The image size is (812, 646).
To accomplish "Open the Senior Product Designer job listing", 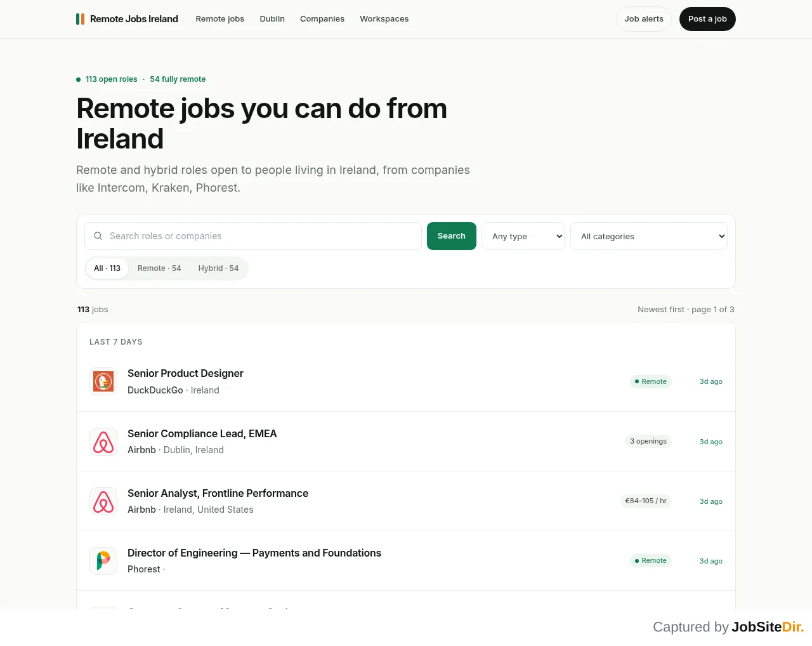I will pos(185,373).
